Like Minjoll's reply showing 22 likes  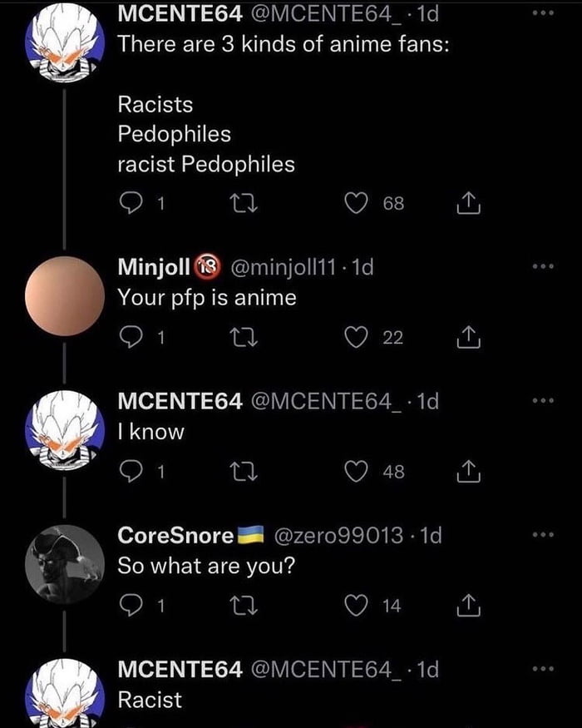[358, 336]
